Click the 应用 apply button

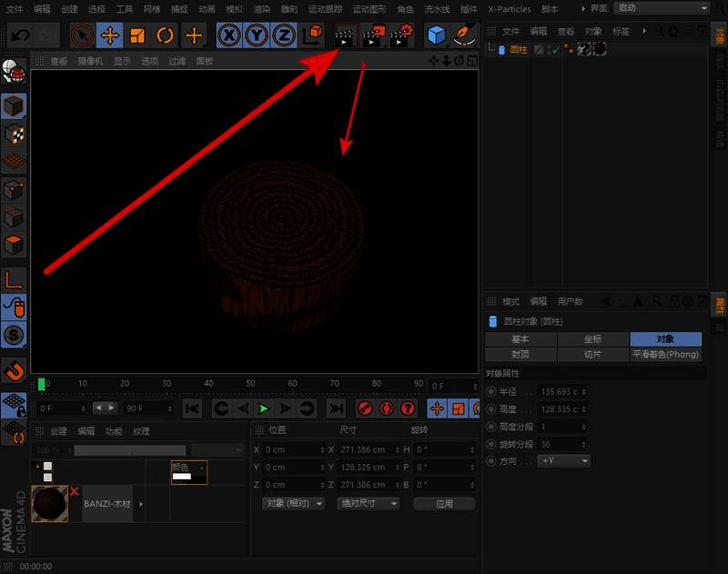click(x=444, y=503)
